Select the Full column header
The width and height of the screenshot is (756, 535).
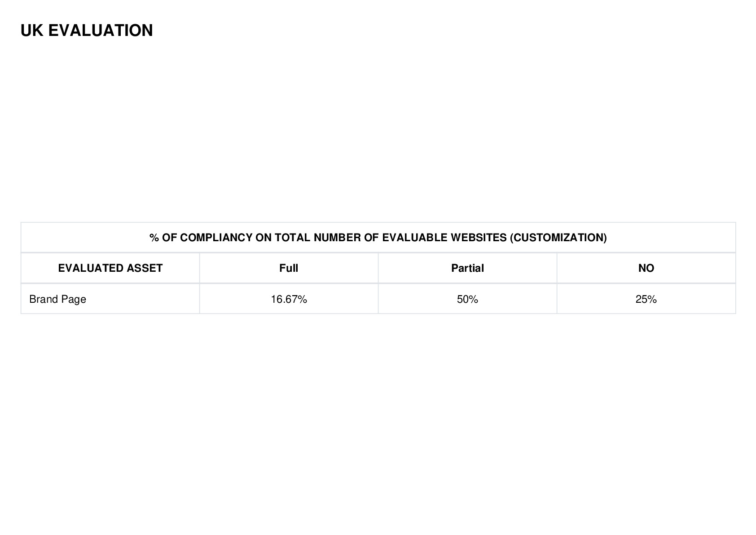pyautogui.click(x=289, y=268)
